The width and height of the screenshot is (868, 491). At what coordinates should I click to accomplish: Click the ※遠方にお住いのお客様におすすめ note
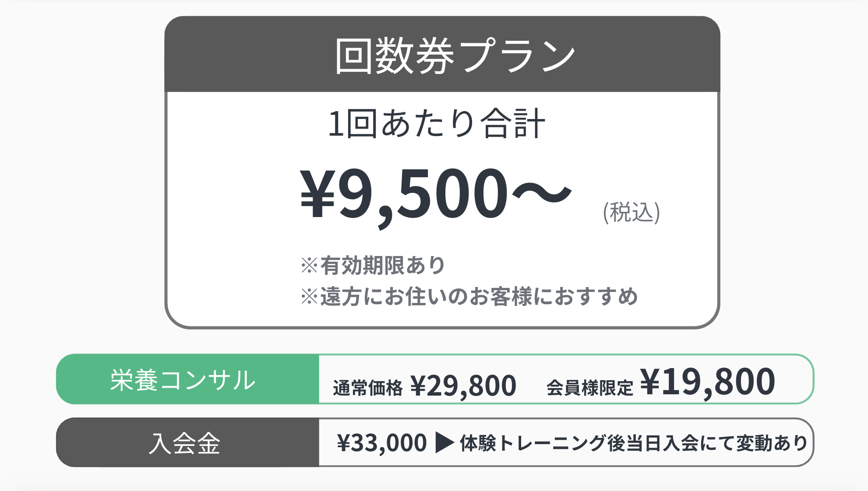click(469, 296)
